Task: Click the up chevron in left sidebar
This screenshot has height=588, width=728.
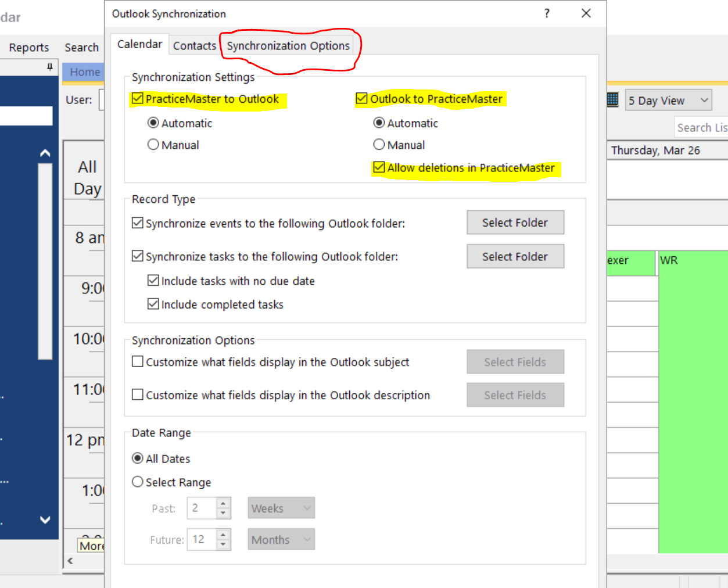Action: click(x=45, y=153)
